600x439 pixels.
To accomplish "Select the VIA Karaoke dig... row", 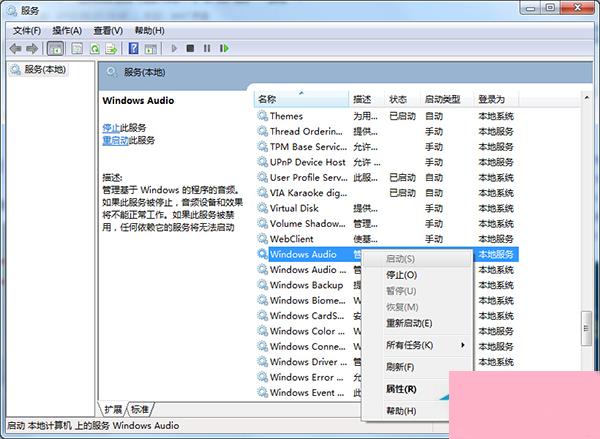I will pos(387,193).
